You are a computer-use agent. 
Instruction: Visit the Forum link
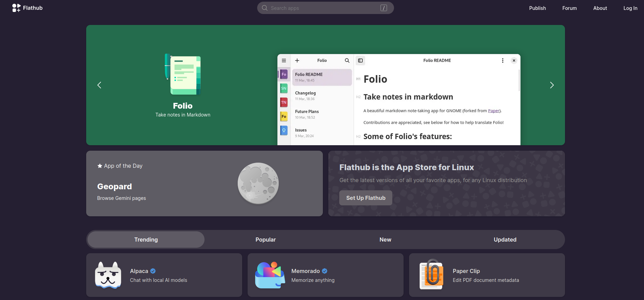tap(569, 8)
